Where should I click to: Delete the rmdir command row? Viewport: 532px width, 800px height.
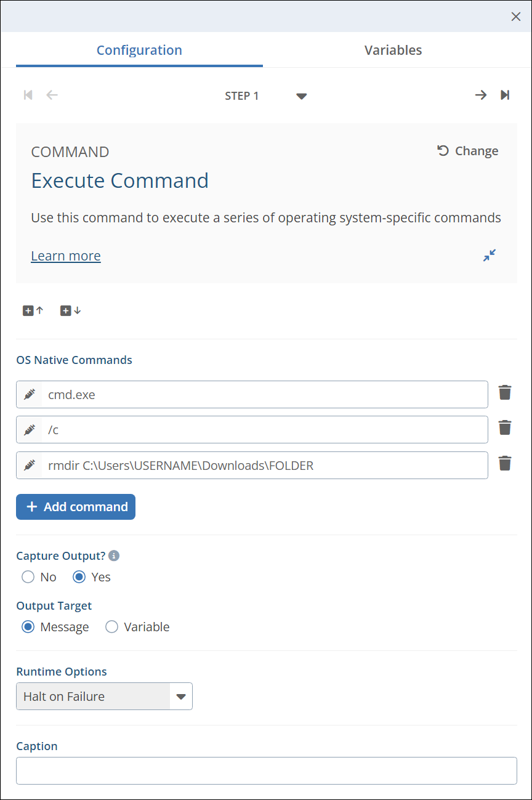coord(505,464)
